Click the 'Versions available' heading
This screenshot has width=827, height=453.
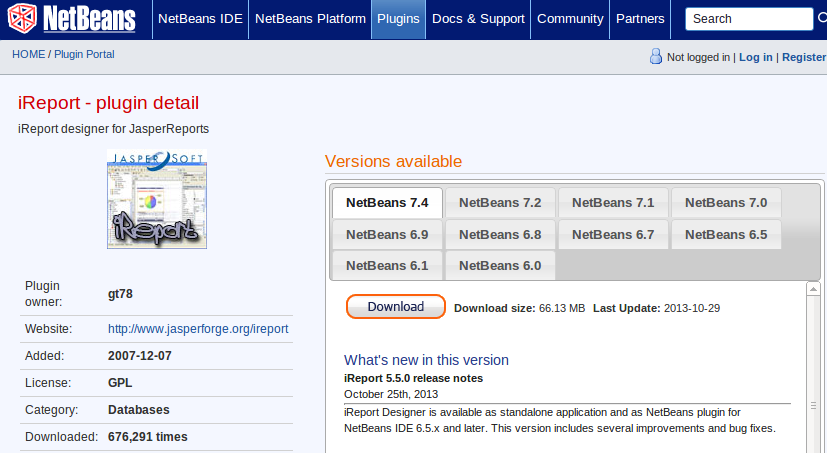coord(393,161)
